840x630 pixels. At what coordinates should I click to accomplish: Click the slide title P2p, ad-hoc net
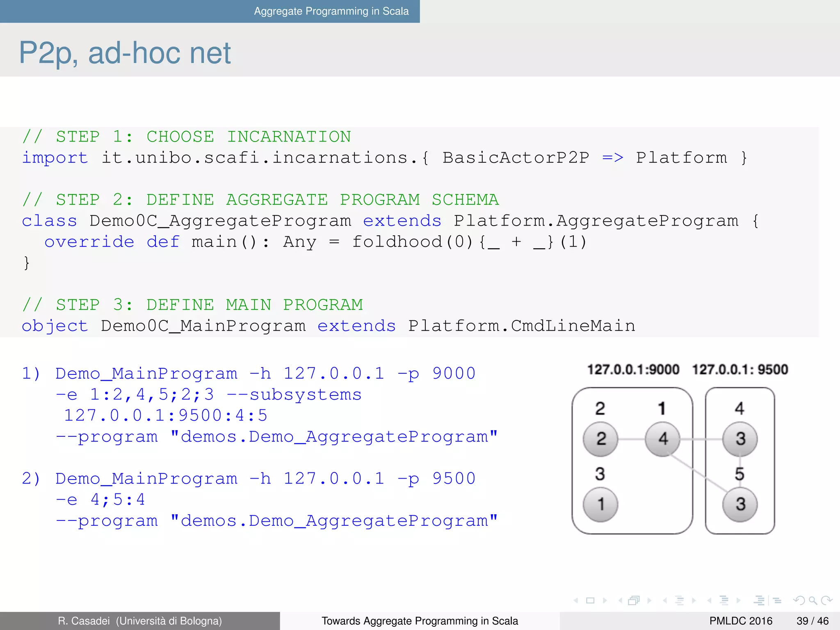(x=125, y=53)
